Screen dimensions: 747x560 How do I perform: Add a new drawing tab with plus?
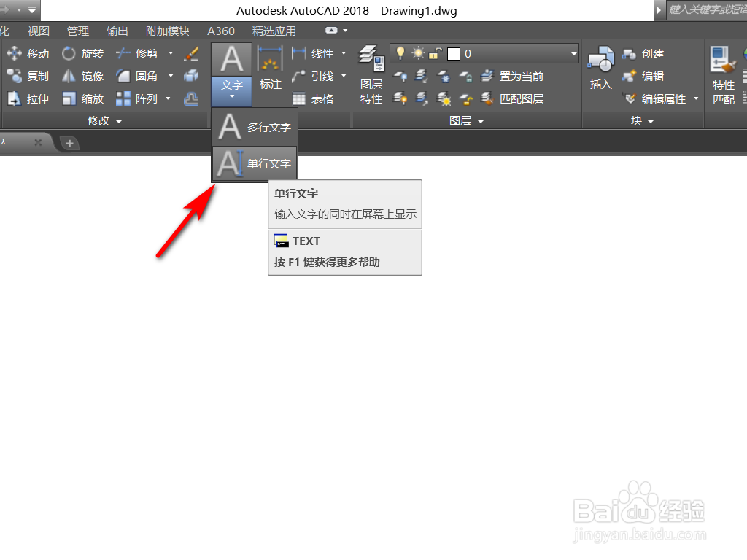[x=69, y=143]
